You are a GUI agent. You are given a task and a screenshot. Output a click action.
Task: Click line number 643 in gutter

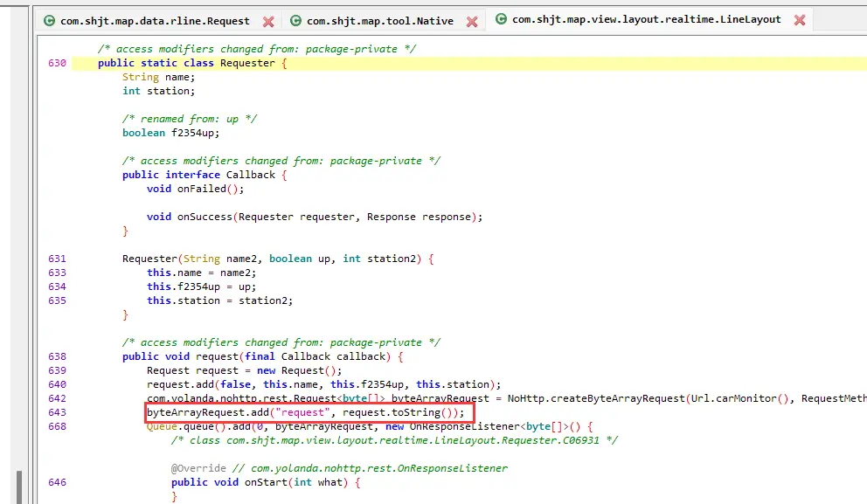(x=57, y=412)
